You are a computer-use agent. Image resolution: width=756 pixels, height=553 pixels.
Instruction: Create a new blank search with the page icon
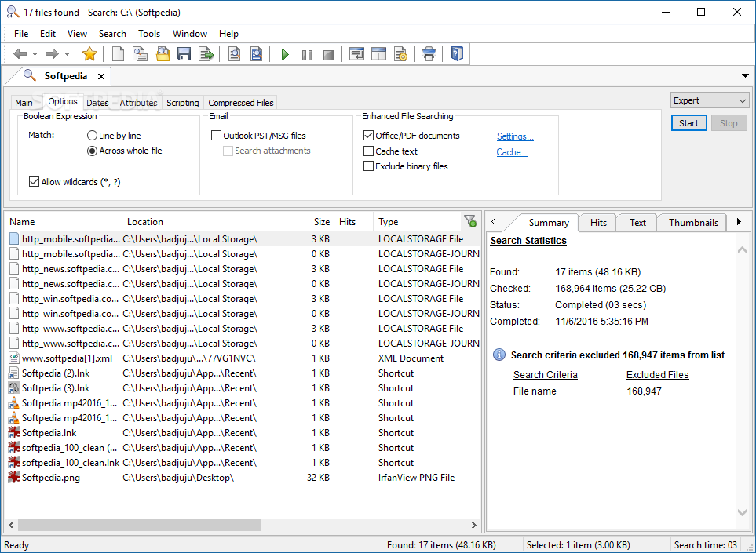(x=118, y=54)
